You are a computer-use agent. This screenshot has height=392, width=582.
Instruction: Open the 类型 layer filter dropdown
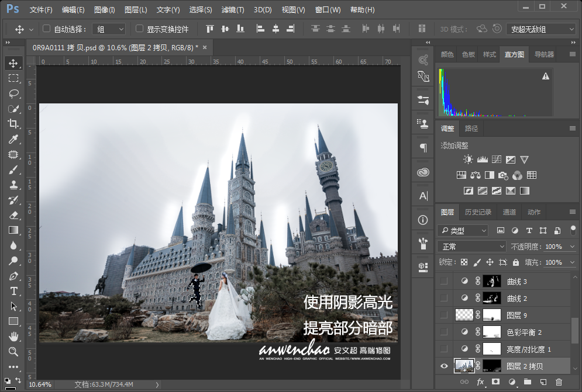click(463, 230)
